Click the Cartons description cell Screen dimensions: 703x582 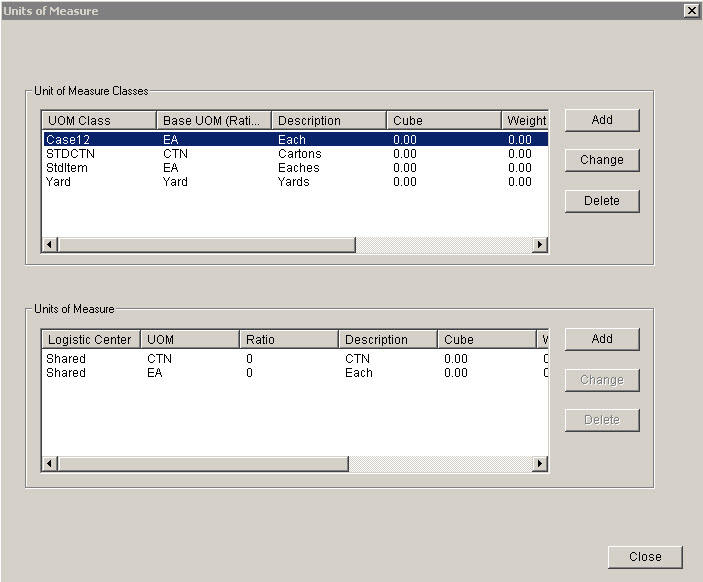(300, 154)
